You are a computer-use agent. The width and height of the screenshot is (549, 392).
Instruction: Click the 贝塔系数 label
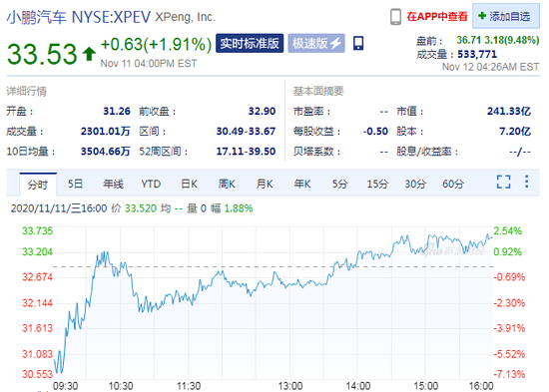316,152
